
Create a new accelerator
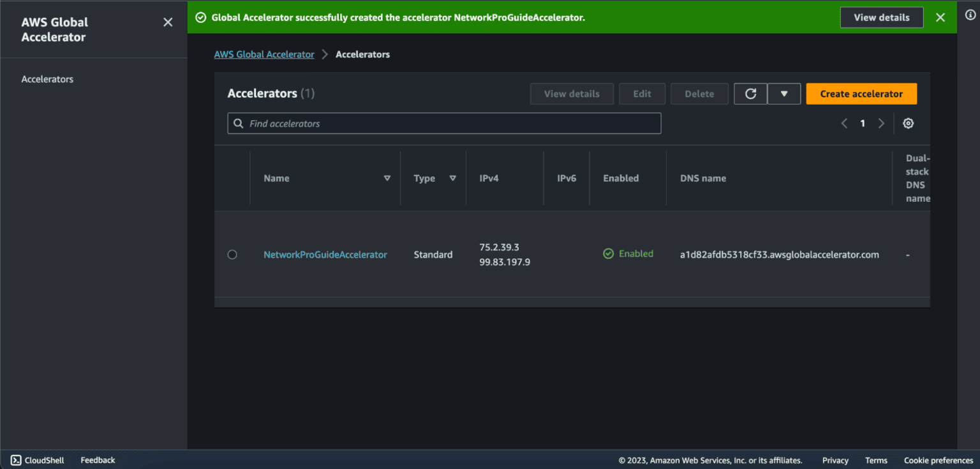point(861,94)
